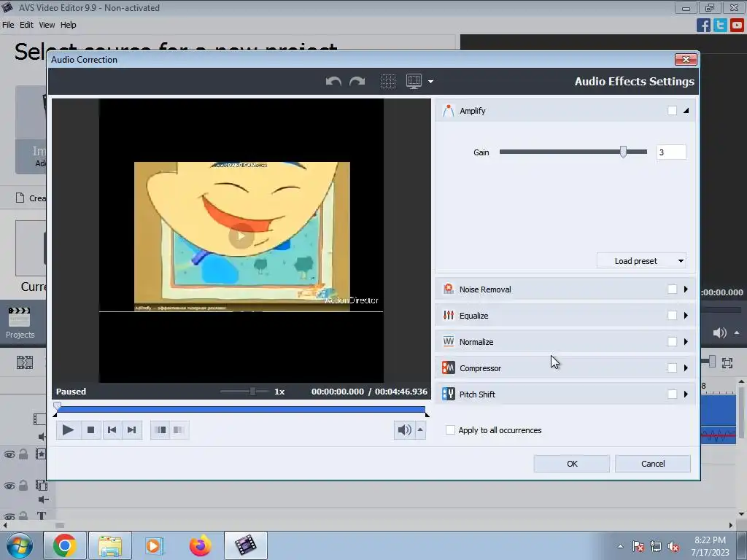The width and height of the screenshot is (747, 560).
Task: Open the Twitter link icon
Action: (720, 25)
